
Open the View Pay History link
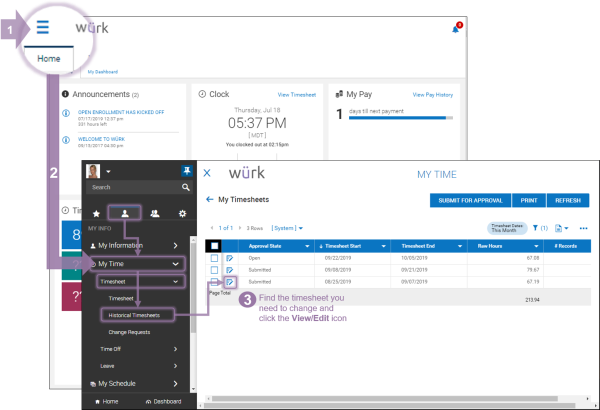pyautogui.click(x=433, y=95)
